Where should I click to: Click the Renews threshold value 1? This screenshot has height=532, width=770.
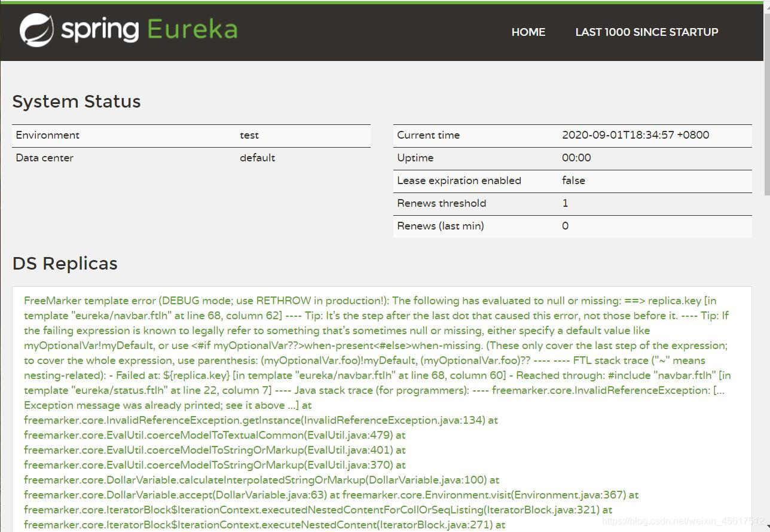(565, 203)
